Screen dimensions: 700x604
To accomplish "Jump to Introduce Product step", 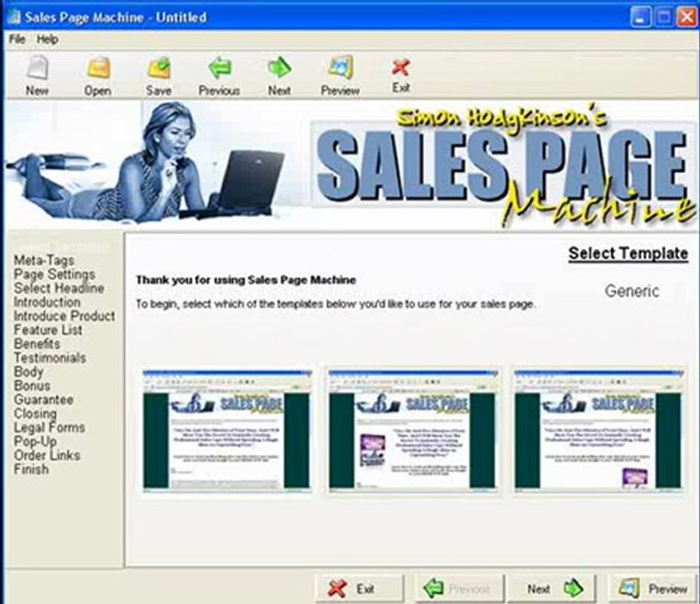I will click(65, 315).
